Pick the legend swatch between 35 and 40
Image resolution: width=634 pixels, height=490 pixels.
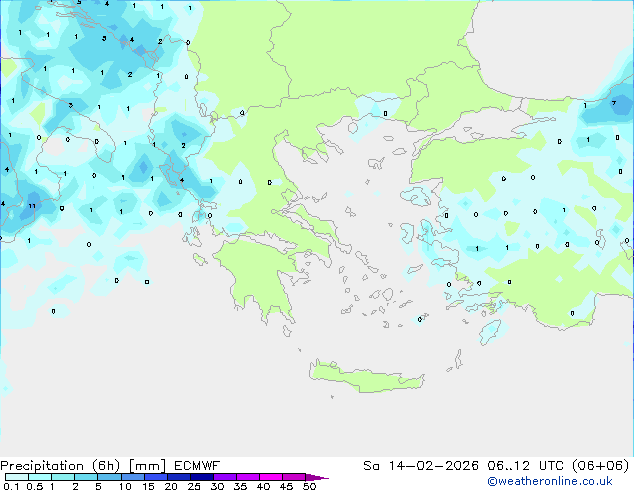click(x=247, y=477)
